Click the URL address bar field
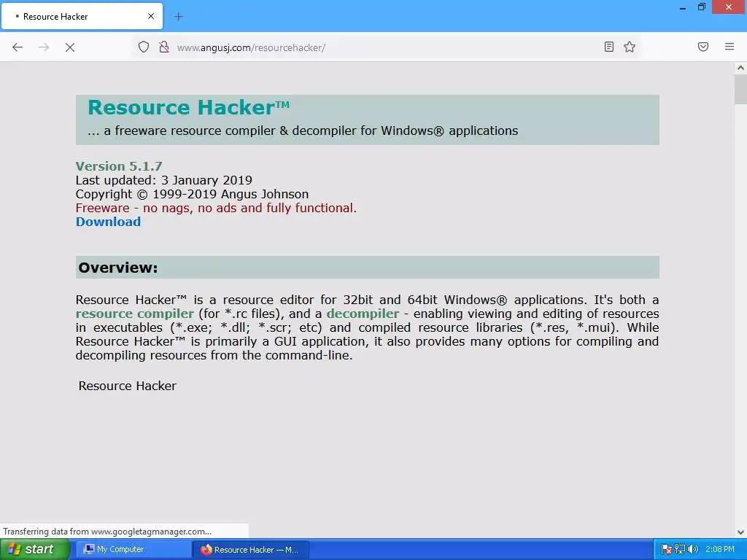Image resolution: width=747 pixels, height=560 pixels. tap(386, 47)
